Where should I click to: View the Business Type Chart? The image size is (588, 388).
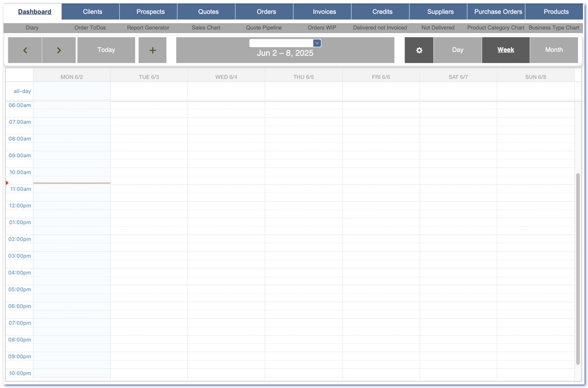coord(554,28)
